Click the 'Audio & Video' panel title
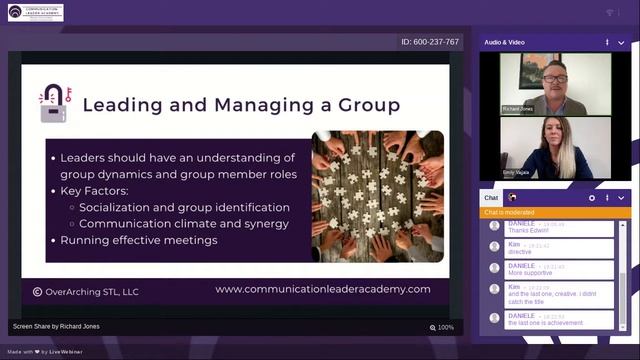The width and height of the screenshot is (640, 360). point(504,42)
